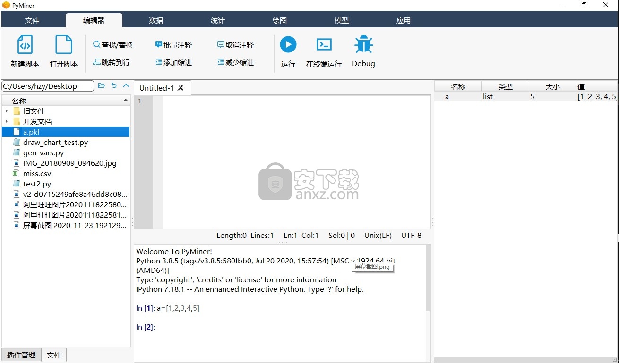The width and height of the screenshot is (619, 364).
Task: Click UTF-8 encoding in status bar
Action: 411,235
